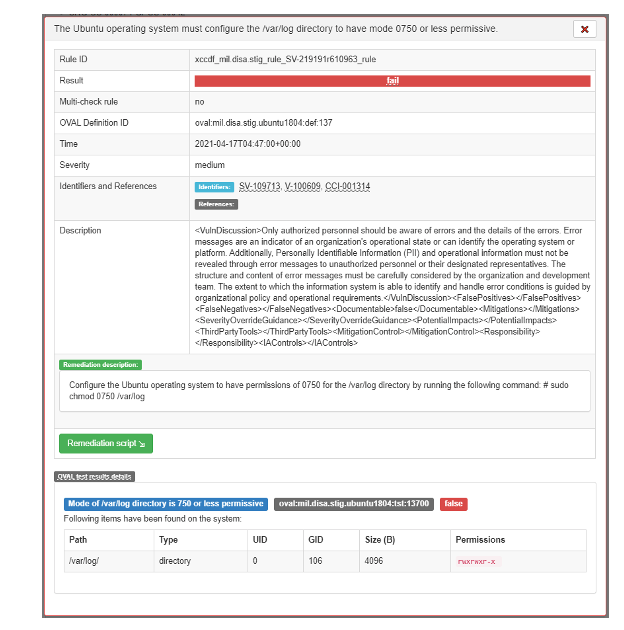Open the V-100609 identifier link

(x=303, y=186)
